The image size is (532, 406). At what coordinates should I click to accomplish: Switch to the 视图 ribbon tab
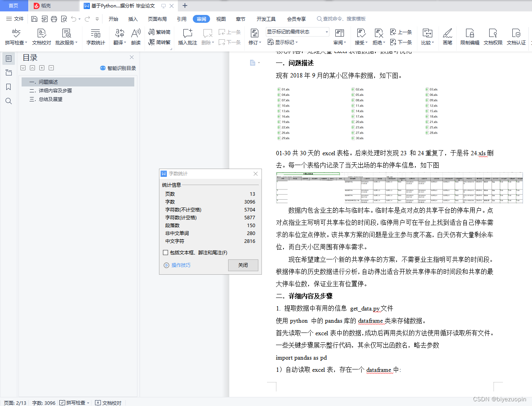tap(221, 18)
